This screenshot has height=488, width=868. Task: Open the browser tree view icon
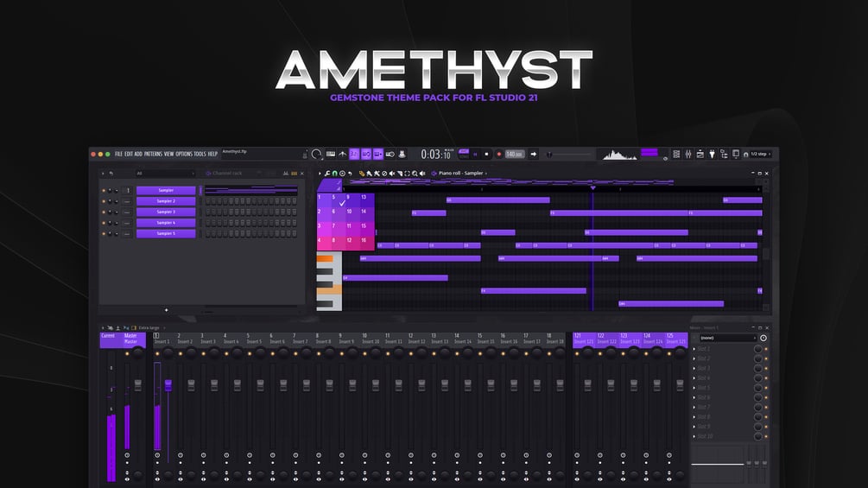point(724,155)
